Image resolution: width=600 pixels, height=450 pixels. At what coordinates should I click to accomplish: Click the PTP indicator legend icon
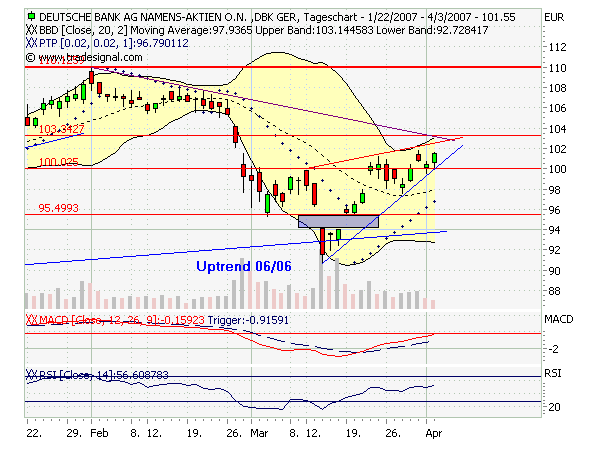[32, 45]
